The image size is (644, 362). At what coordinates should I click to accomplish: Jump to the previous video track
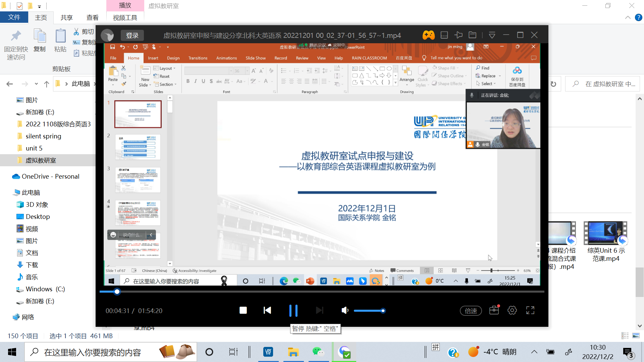(267, 310)
